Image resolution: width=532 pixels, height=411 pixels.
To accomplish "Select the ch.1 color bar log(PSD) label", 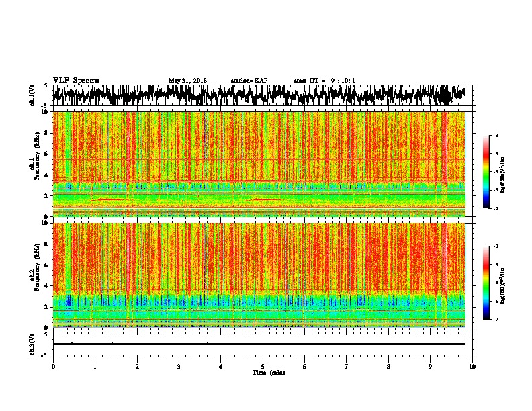I will 503,175.
